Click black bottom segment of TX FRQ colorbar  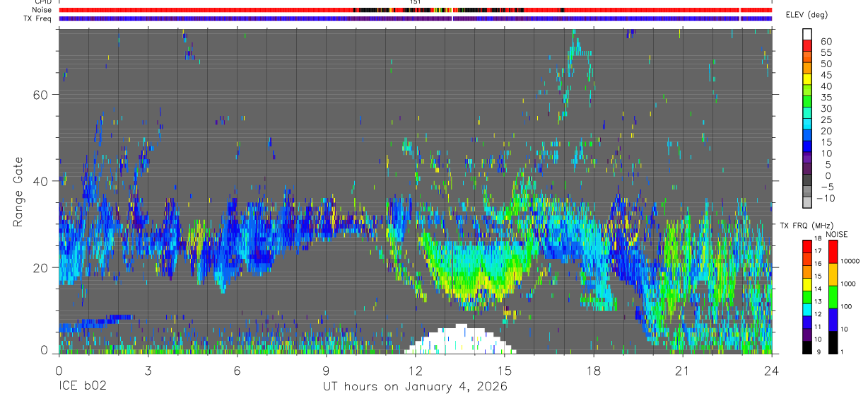[x=807, y=347]
